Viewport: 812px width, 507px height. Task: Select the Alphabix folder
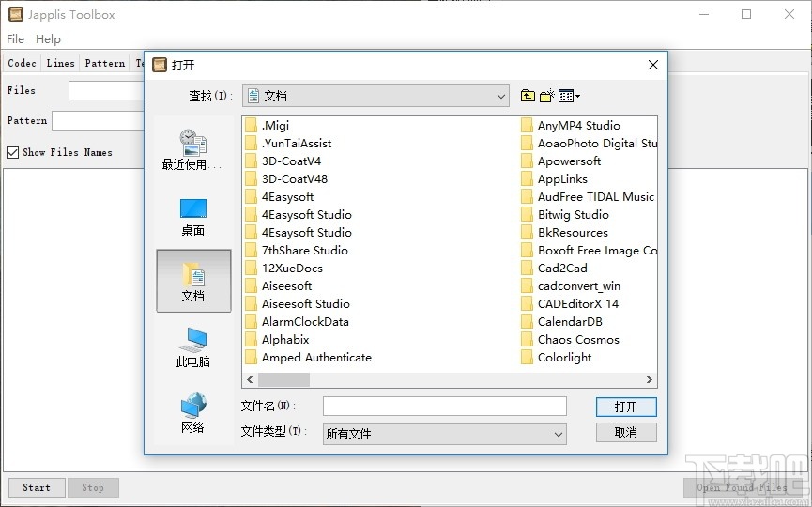(278, 340)
